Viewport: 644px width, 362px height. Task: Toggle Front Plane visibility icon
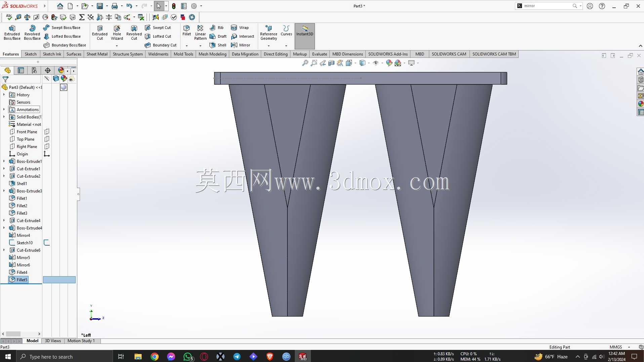(x=47, y=132)
